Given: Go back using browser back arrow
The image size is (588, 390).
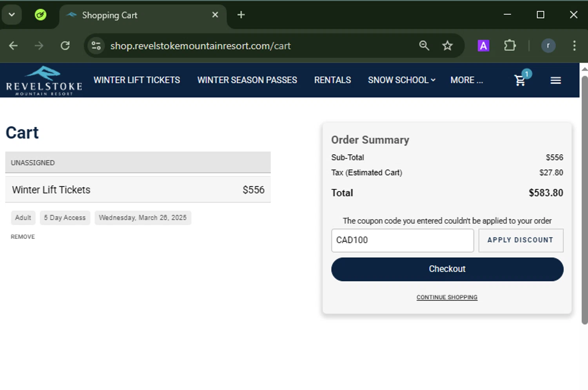Looking at the screenshot, I should point(13,46).
